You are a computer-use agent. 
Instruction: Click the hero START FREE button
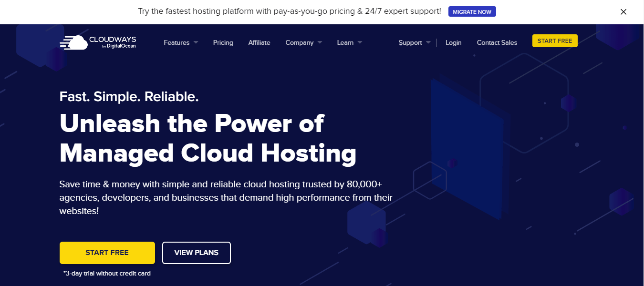(x=107, y=253)
